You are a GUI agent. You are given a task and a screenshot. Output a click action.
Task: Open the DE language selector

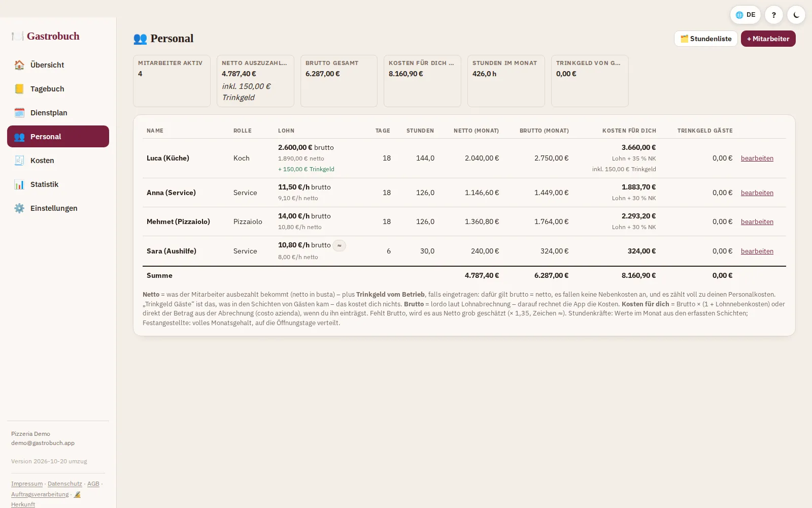(x=745, y=15)
